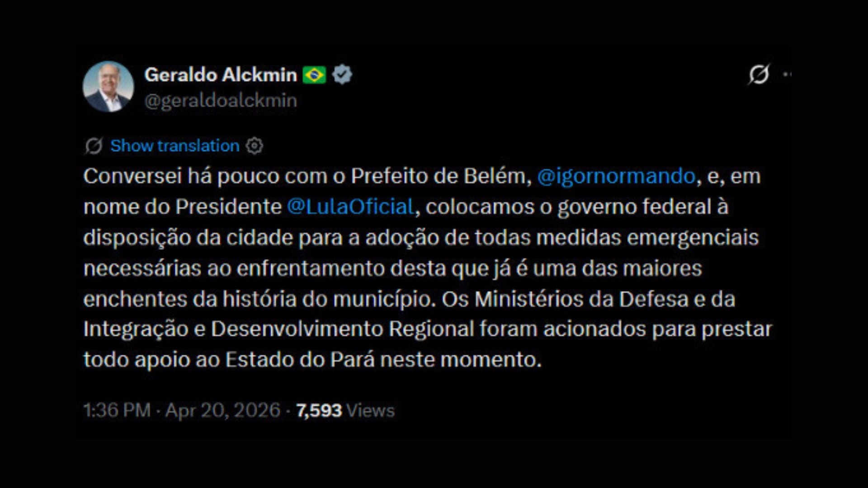
Task: Click Geraldo Alckmin's verified badge
Action: (342, 74)
